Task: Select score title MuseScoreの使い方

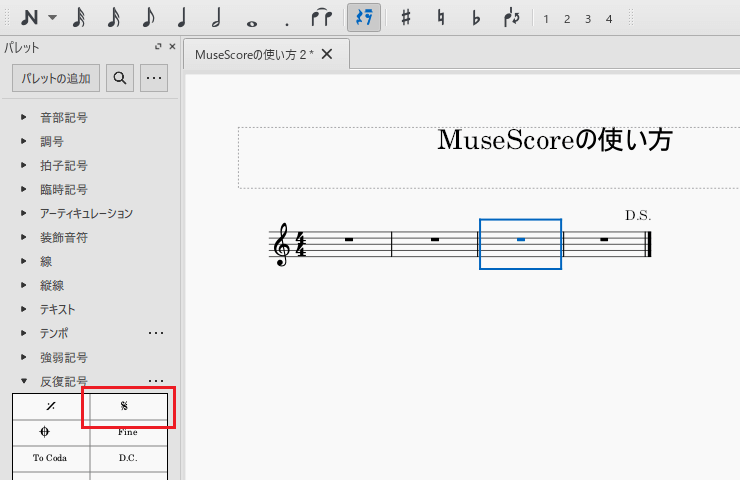Action: (x=555, y=140)
